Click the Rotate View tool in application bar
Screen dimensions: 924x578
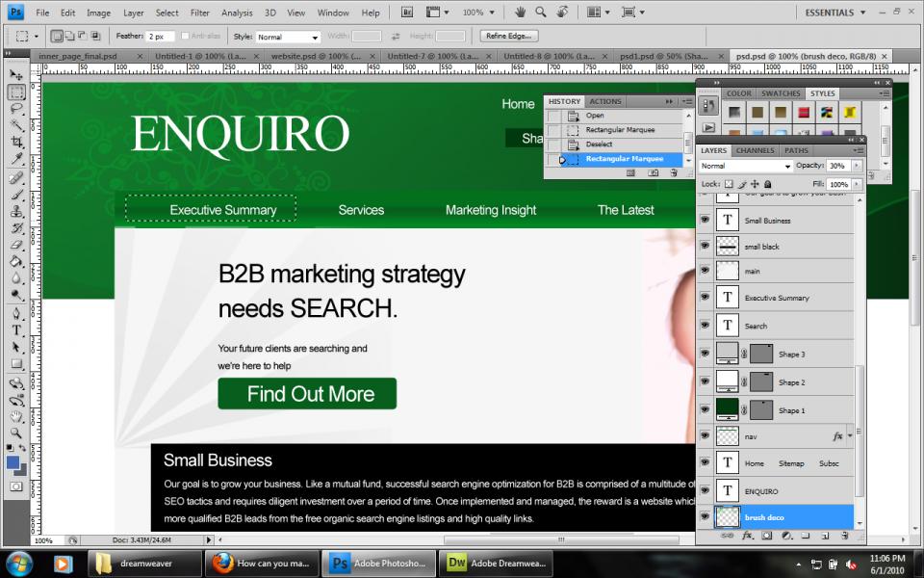(x=562, y=12)
